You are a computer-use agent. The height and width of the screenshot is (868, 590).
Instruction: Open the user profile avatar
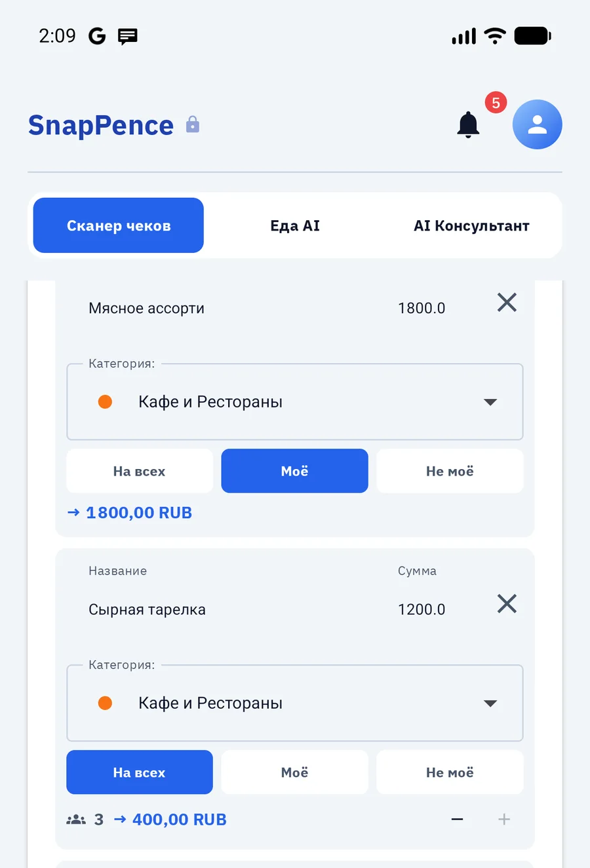[537, 124]
